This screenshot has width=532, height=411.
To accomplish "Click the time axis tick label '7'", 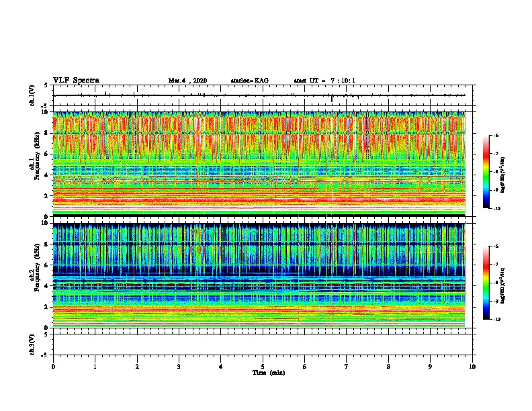I will point(347,367).
